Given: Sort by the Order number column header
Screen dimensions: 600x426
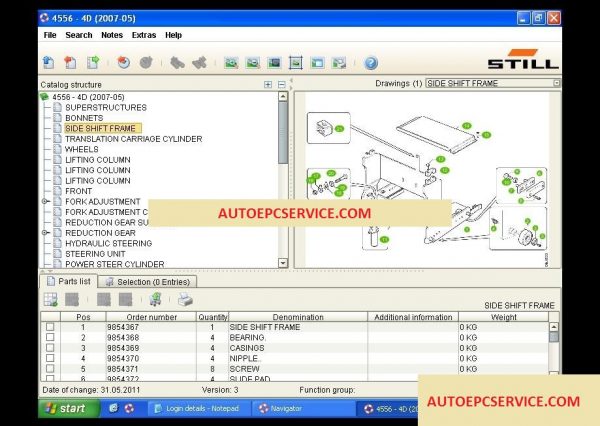Looking at the screenshot, I should [152, 317].
